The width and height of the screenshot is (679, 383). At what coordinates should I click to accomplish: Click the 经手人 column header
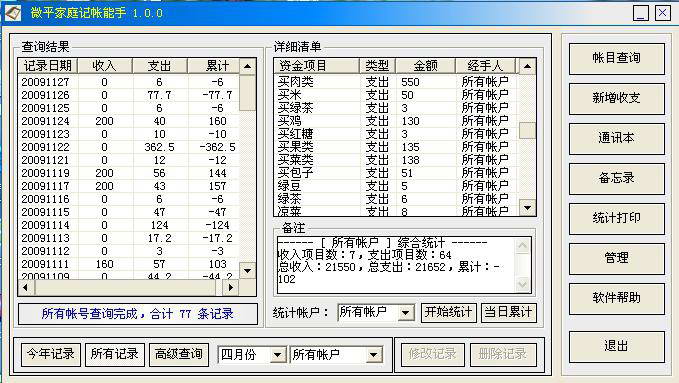[x=486, y=66]
